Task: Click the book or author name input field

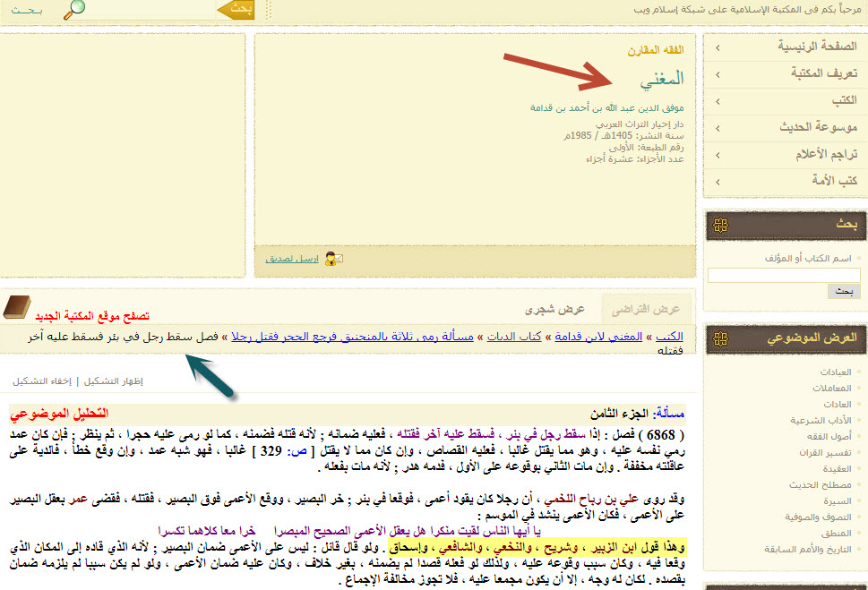Action: click(x=784, y=276)
